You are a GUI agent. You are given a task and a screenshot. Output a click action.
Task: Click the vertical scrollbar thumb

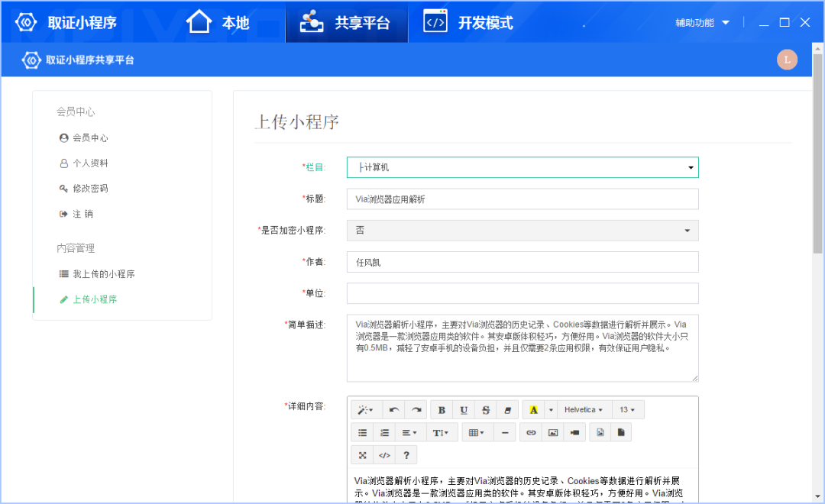(817, 153)
